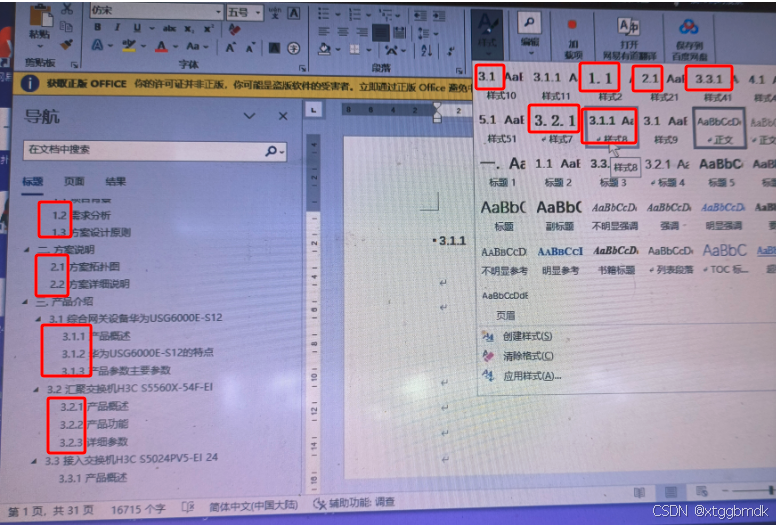Click the phonetic guide (wén) icon
The image size is (776, 525).
click(274, 12)
